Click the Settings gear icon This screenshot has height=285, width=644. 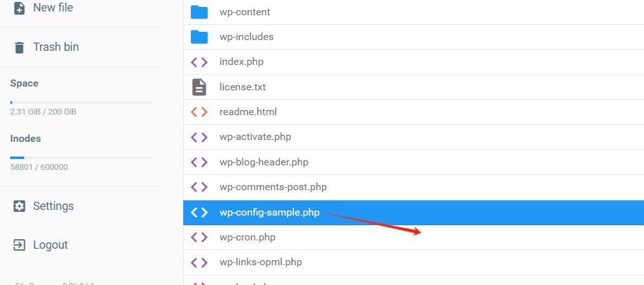20,206
